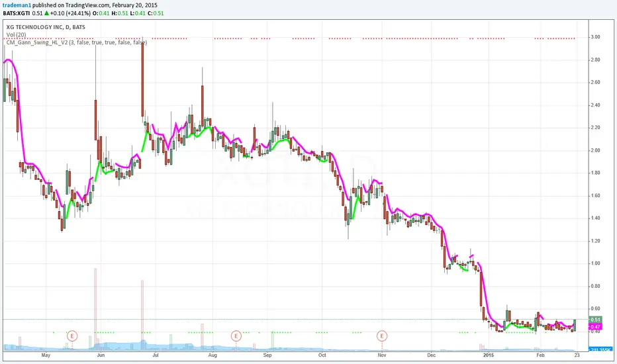The image size is (617, 364).
Task: Click the November earnings E marker
Action: tap(382, 336)
